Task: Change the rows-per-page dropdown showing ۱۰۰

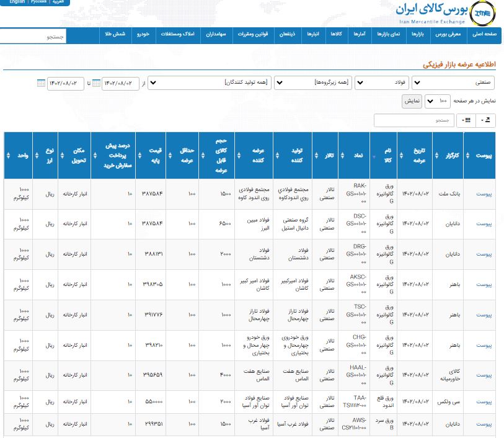Action: click(x=438, y=101)
